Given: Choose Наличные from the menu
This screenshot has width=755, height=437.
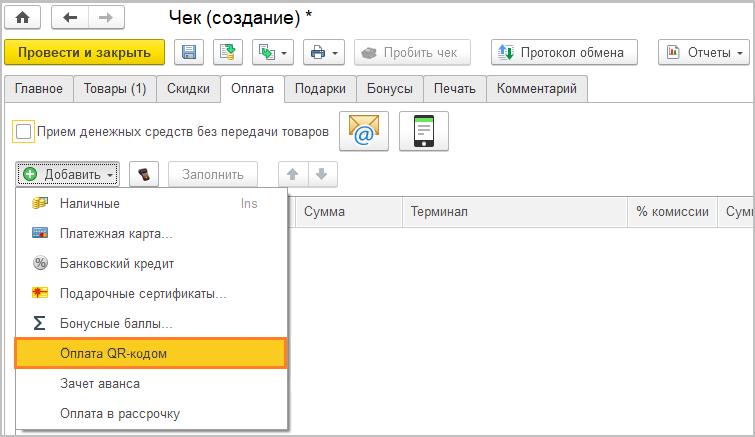Looking at the screenshot, I should tap(151, 204).
